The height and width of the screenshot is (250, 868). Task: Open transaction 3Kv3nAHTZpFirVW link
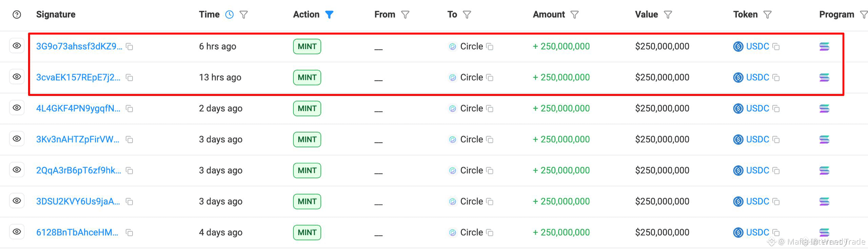pyautogui.click(x=78, y=139)
